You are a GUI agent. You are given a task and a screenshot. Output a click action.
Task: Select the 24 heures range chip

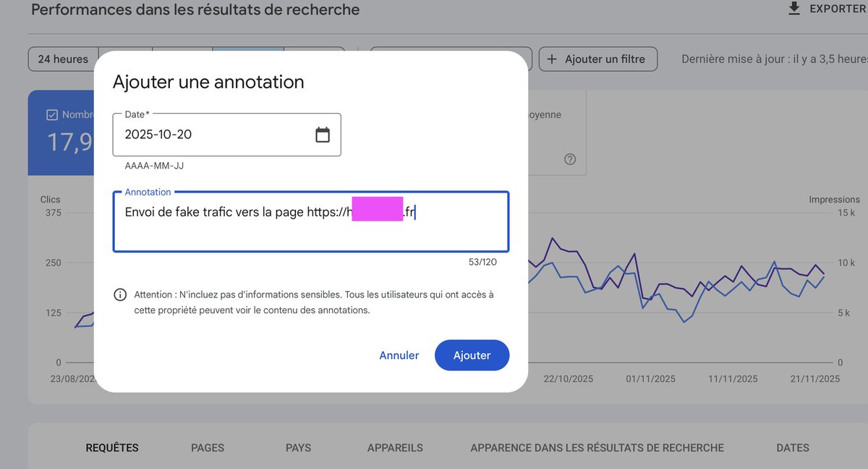63,59
